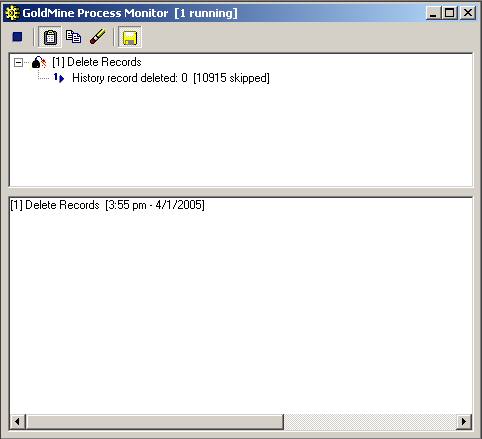This screenshot has width=482, height=439.
Task: Click the horizontal scrollbar thumb
Action: (x=155, y=421)
